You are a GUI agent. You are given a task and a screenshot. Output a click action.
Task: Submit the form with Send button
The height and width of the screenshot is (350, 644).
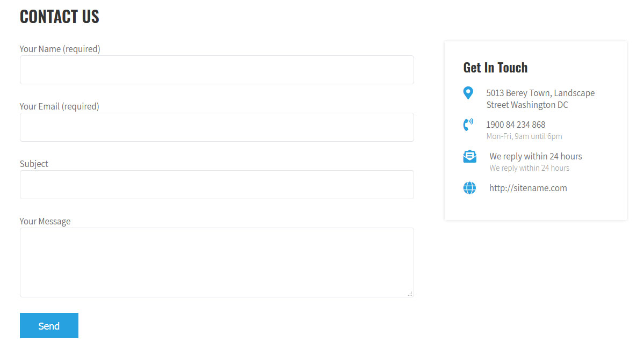pos(49,326)
